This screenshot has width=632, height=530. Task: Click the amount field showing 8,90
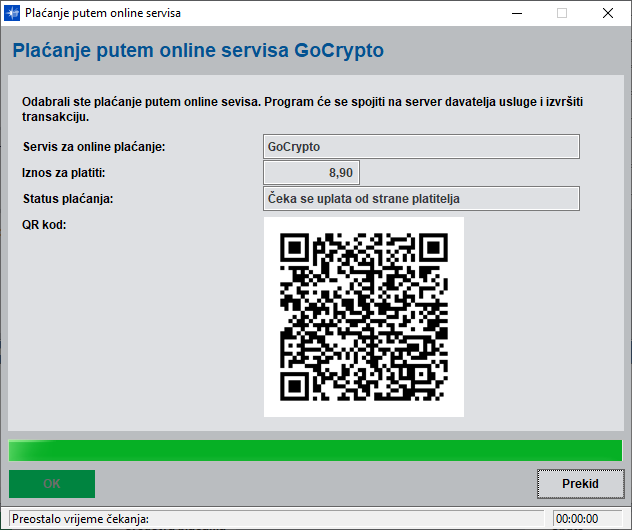pos(311,173)
